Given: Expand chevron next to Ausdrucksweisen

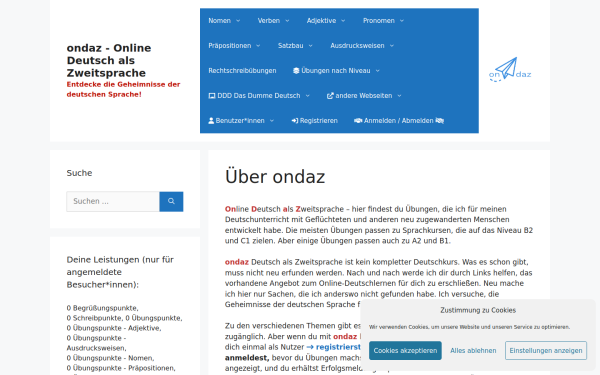Looking at the screenshot, I should (392, 46).
